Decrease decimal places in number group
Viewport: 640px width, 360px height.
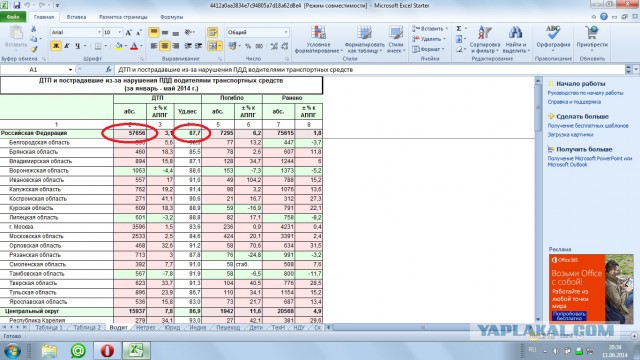(284, 46)
